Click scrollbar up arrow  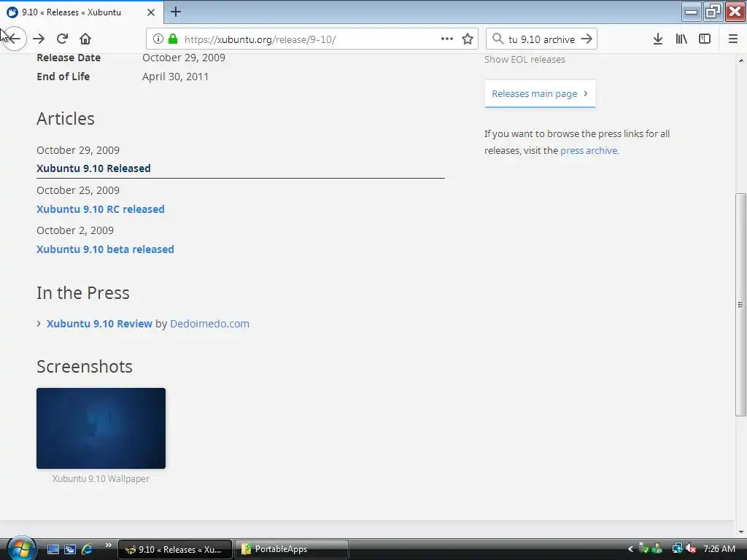[x=741, y=61]
